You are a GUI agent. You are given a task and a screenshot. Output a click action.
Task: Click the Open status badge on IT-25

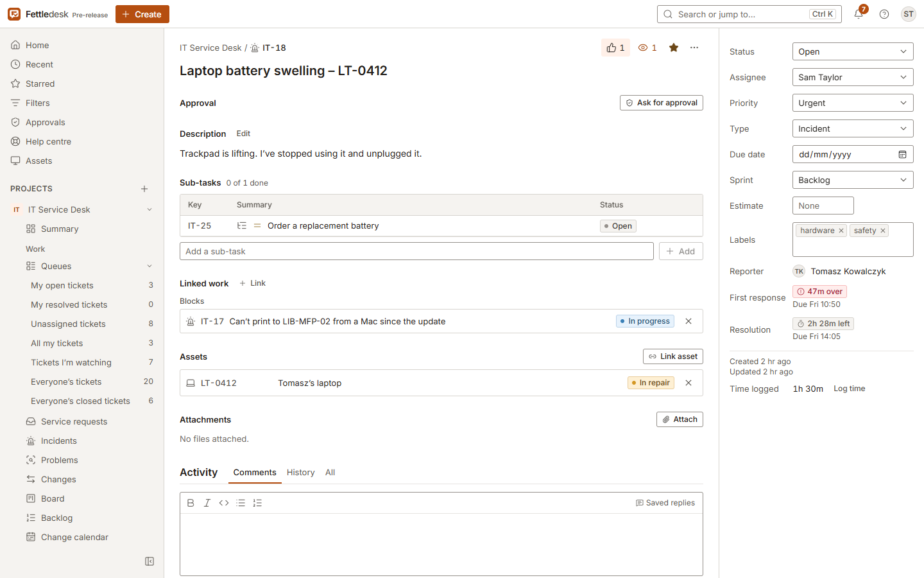click(618, 225)
